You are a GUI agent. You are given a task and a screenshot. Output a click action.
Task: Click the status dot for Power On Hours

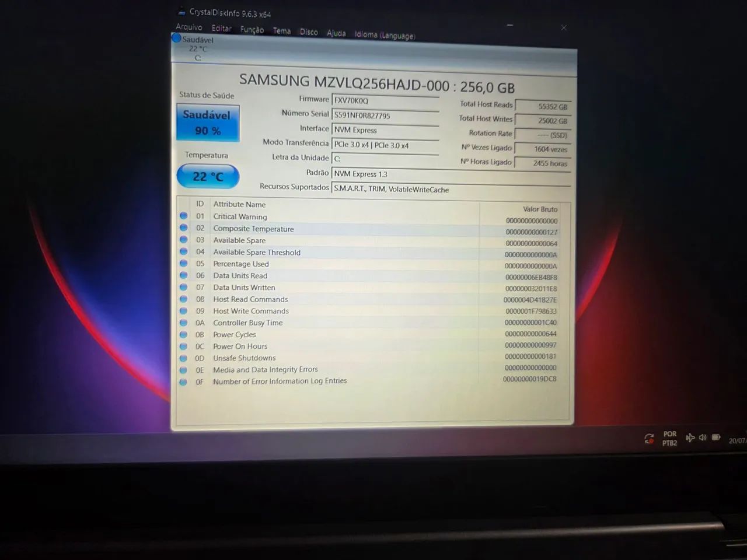click(184, 346)
